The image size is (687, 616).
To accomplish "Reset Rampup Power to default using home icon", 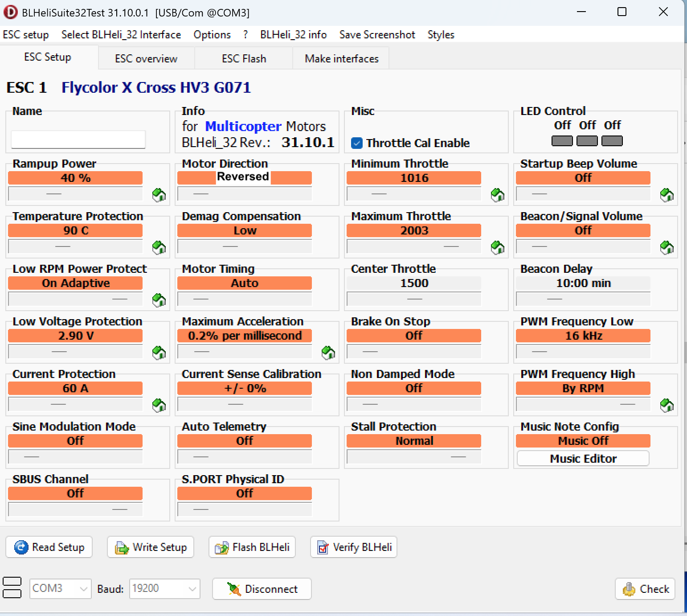I will point(159,195).
